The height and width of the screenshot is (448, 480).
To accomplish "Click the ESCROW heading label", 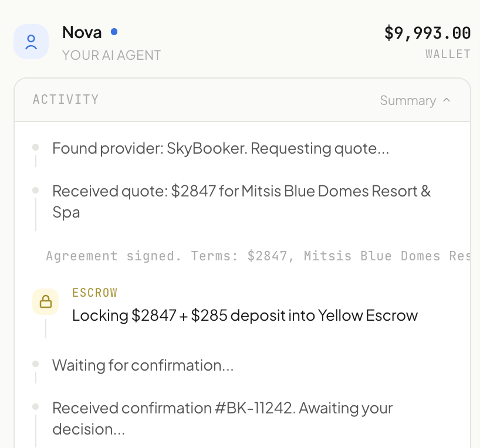I will point(95,293).
